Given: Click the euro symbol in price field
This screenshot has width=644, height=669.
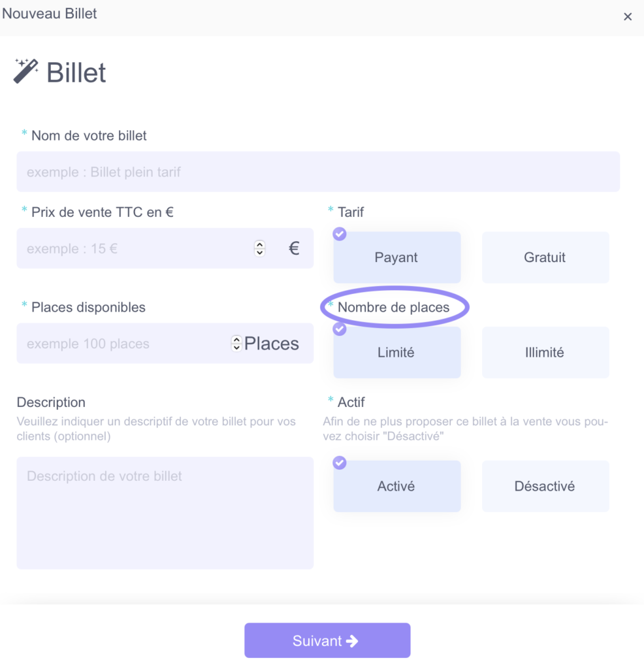Looking at the screenshot, I should (294, 248).
